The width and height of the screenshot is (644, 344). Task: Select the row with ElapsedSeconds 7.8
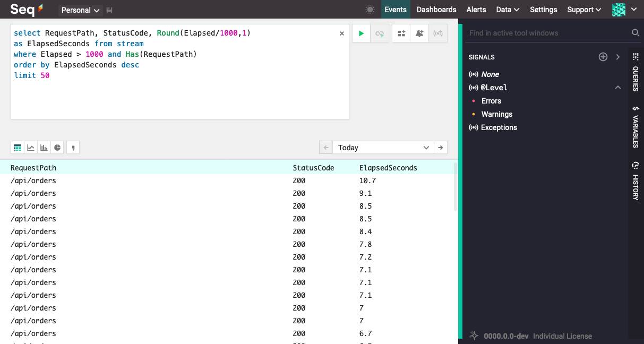(227, 244)
